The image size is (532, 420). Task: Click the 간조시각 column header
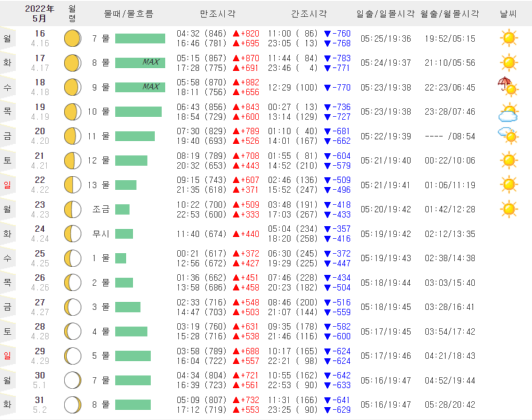309,14
